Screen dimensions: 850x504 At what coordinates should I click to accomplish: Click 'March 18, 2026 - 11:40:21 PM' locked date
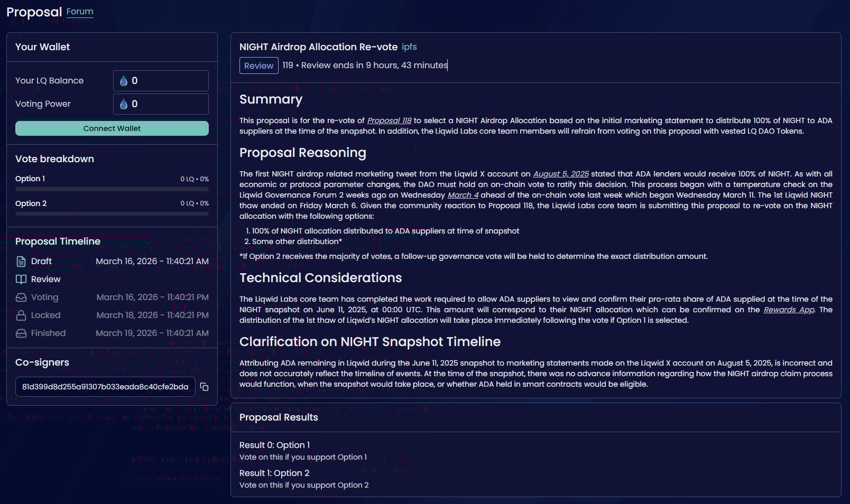coord(152,315)
